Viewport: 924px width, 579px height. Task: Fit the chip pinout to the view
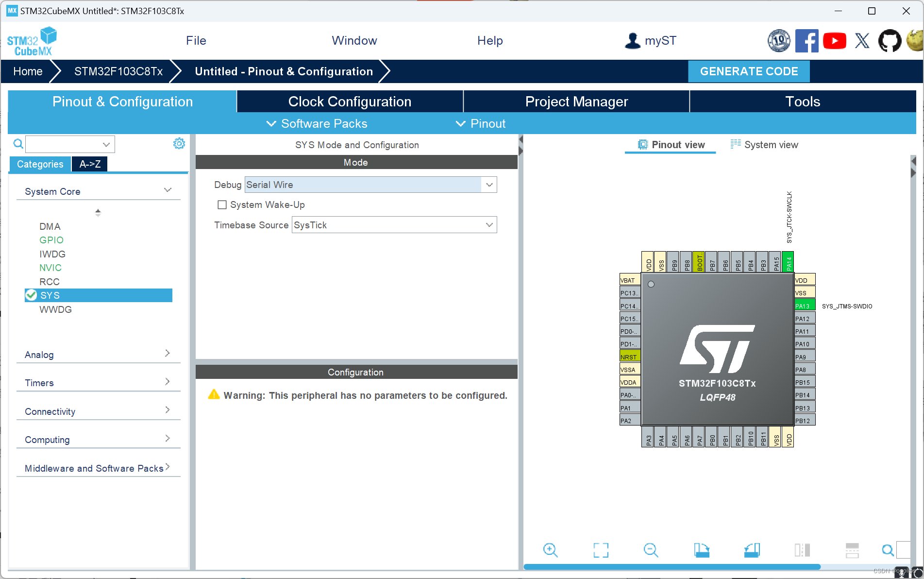click(x=601, y=550)
